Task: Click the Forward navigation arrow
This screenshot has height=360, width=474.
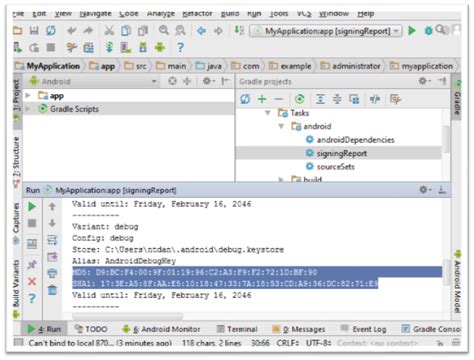Action: [218, 31]
